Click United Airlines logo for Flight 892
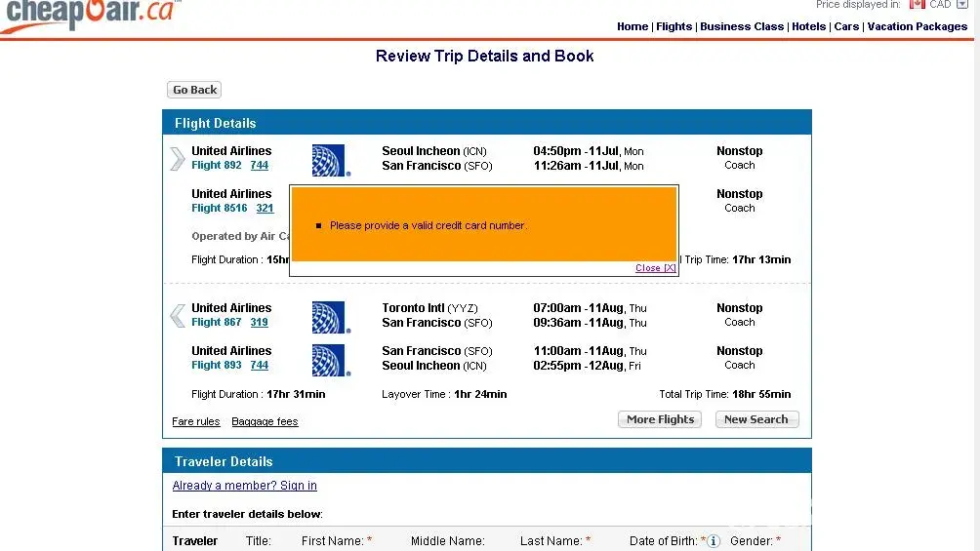 [x=331, y=161]
